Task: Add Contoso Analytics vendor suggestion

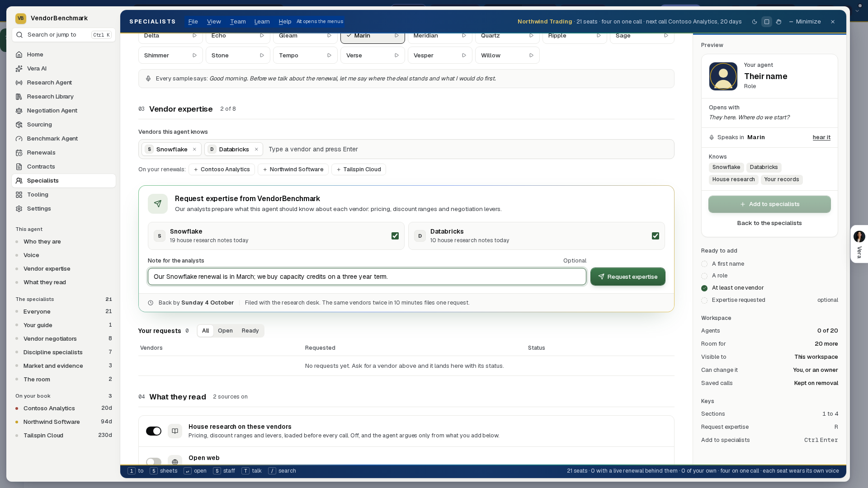Action: 222,169
